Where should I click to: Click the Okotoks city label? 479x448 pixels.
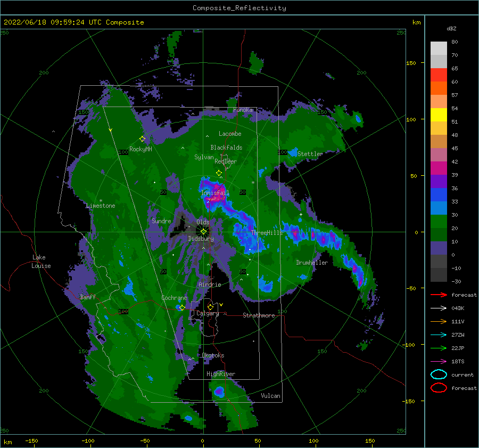click(213, 355)
